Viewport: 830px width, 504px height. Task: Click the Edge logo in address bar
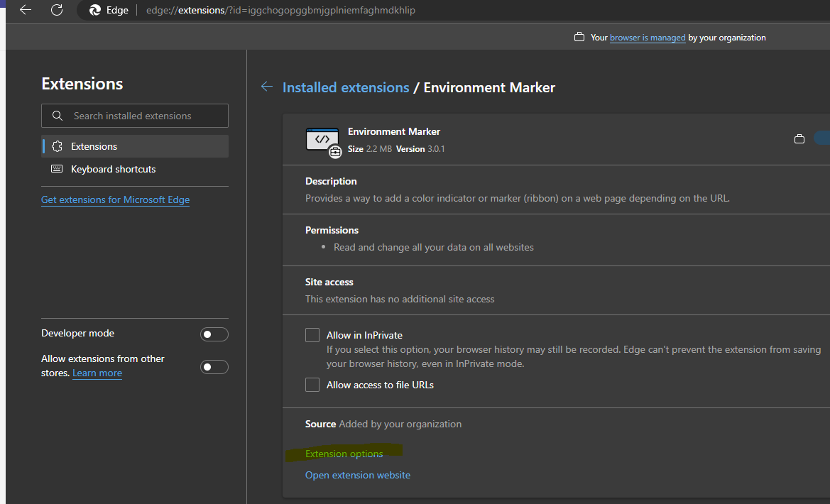coord(95,10)
